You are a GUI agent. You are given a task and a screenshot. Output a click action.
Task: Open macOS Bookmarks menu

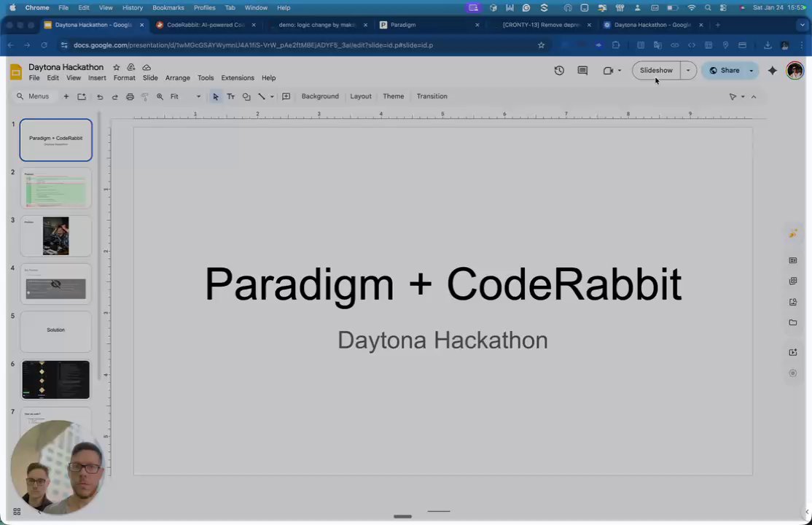click(x=168, y=8)
